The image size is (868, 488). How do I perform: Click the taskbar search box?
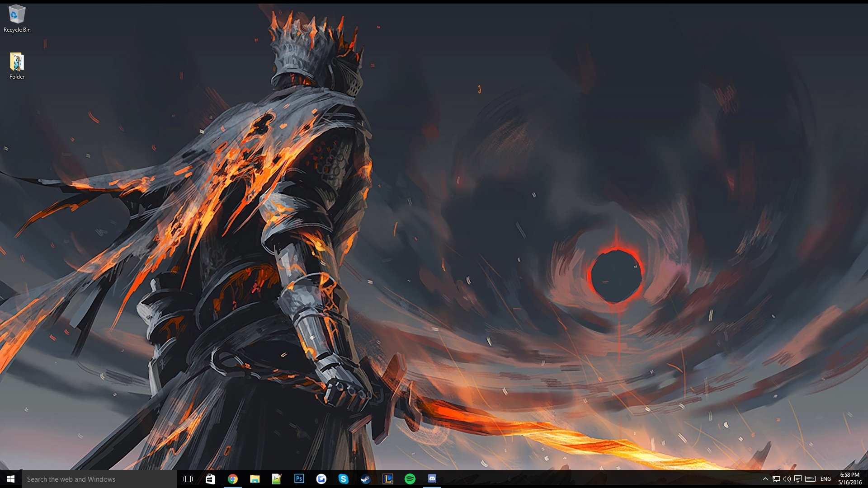coord(99,479)
